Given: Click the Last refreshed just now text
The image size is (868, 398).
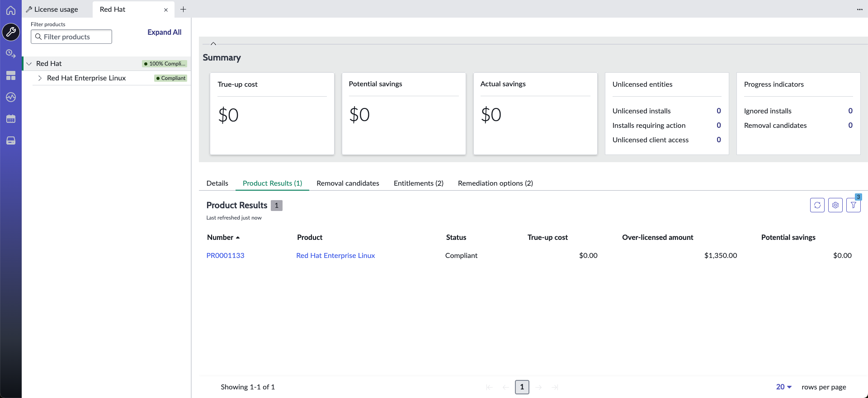Looking at the screenshot, I should (234, 218).
